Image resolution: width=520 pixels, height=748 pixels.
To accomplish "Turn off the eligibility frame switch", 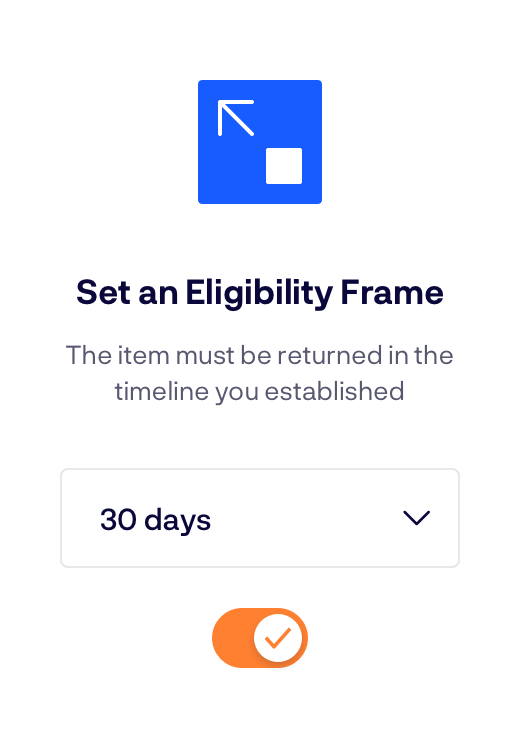I will point(260,638).
